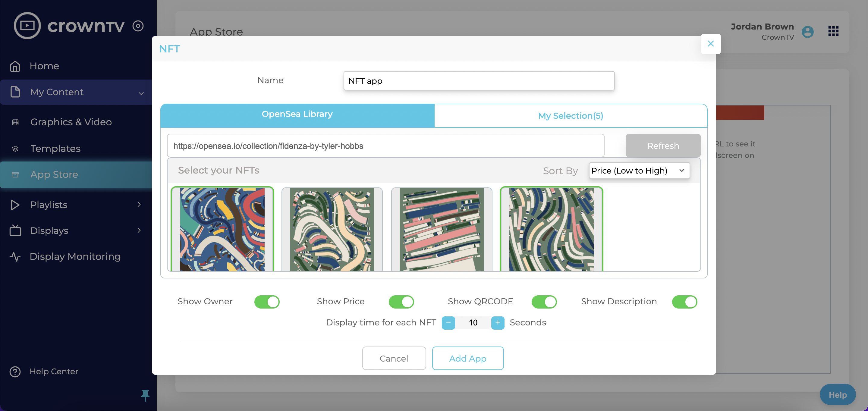Click the Templates layers icon
Screen dimensions: 868x411
(x=15, y=149)
